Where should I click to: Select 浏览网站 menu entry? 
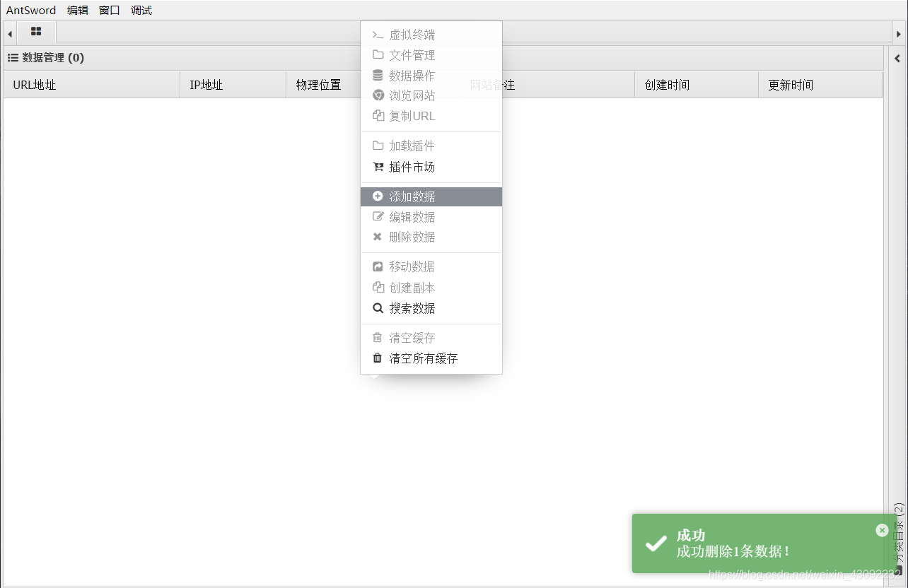[x=431, y=95]
